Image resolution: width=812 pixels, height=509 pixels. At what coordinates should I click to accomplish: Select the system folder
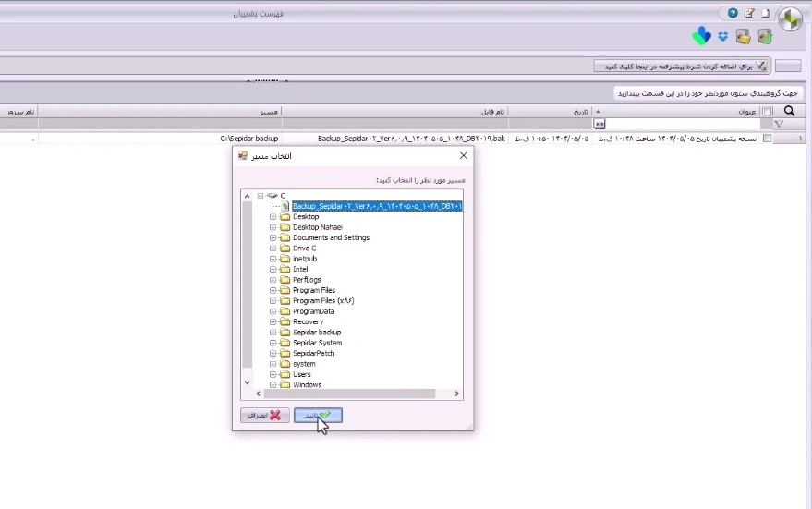click(304, 364)
